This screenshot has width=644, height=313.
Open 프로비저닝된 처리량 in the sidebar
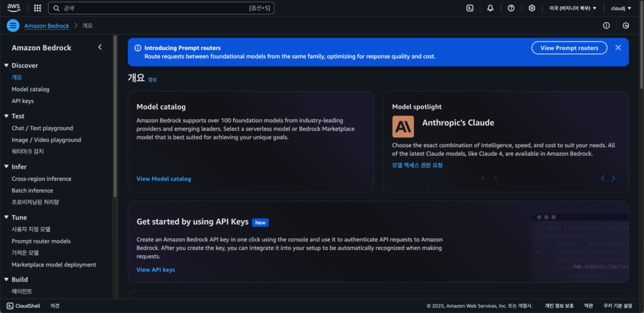35,202
